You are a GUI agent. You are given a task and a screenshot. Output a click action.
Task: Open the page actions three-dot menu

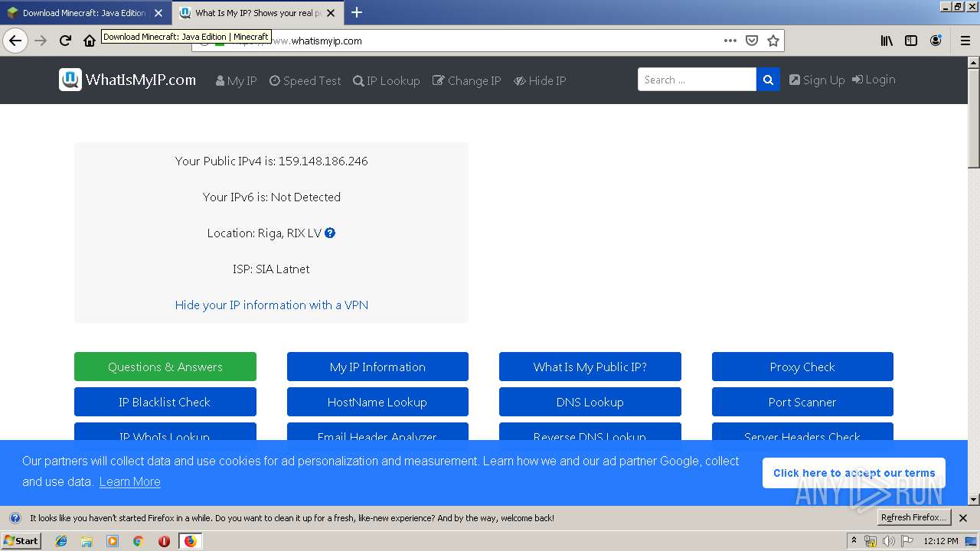point(730,41)
